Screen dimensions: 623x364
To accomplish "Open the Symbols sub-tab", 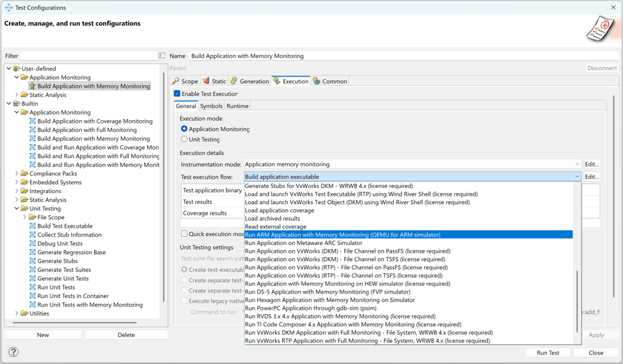I will [x=211, y=106].
